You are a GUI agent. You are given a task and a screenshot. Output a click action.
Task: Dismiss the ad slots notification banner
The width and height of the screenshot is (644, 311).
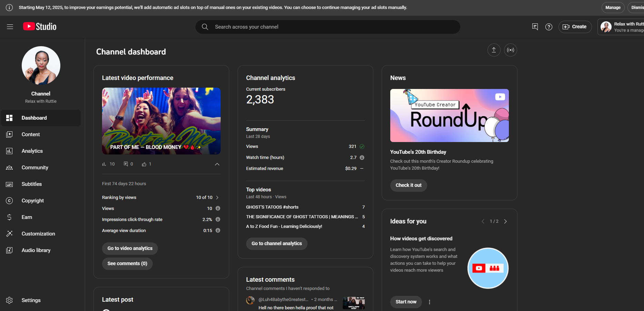(x=636, y=8)
